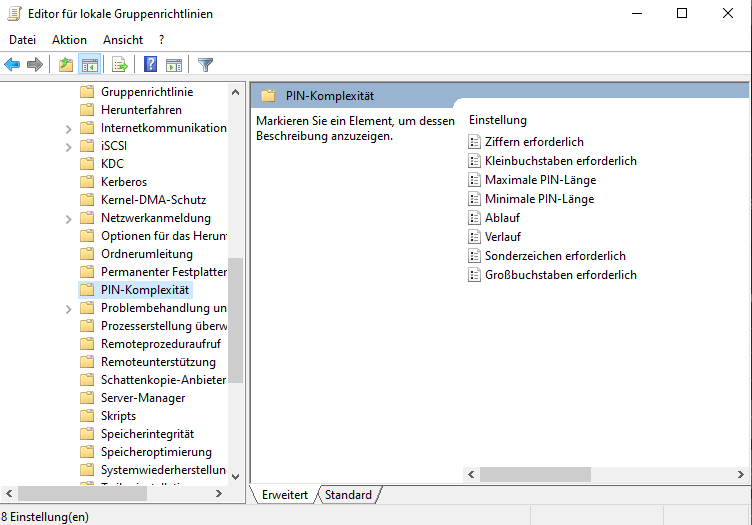Click the Minimale PIN-Länge policy icon
The width and height of the screenshot is (752, 525).
474,199
